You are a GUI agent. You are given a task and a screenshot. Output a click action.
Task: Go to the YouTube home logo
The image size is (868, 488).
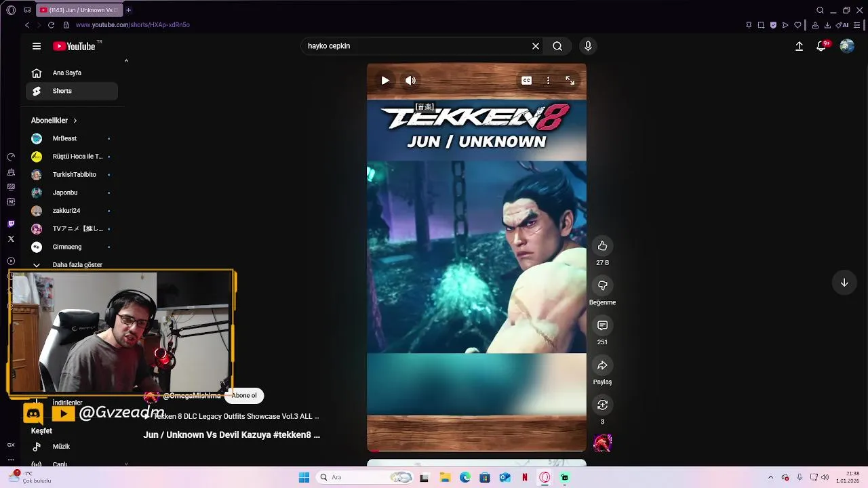click(74, 46)
